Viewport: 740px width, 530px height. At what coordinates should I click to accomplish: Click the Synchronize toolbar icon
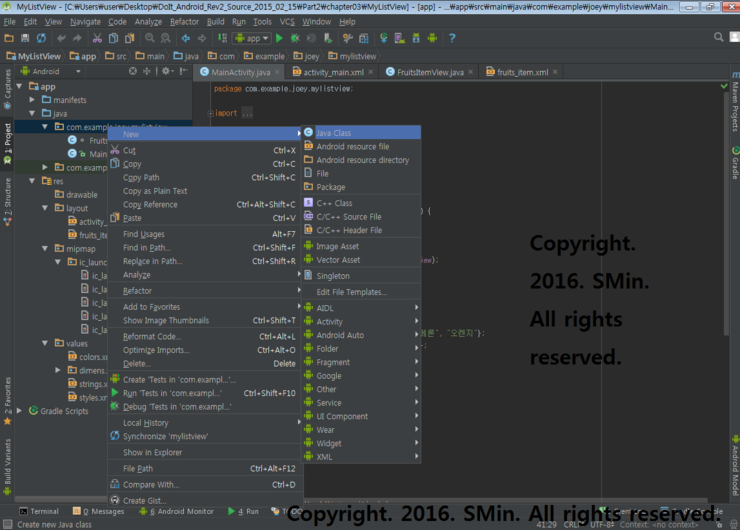point(42,38)
